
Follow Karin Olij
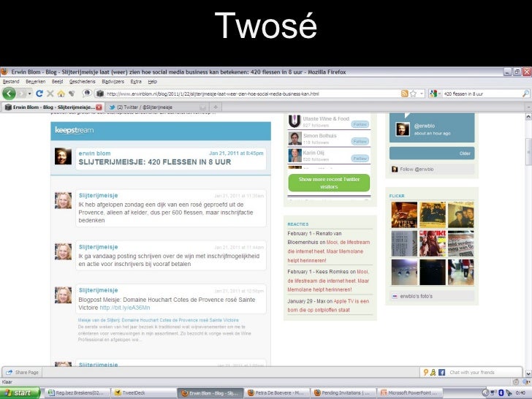point(360,159)
